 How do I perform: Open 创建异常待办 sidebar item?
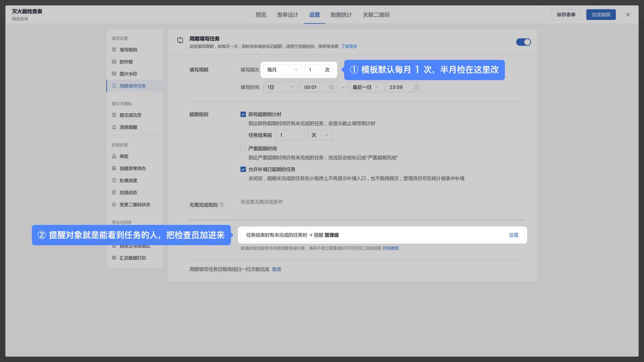[x=134, y=169]
